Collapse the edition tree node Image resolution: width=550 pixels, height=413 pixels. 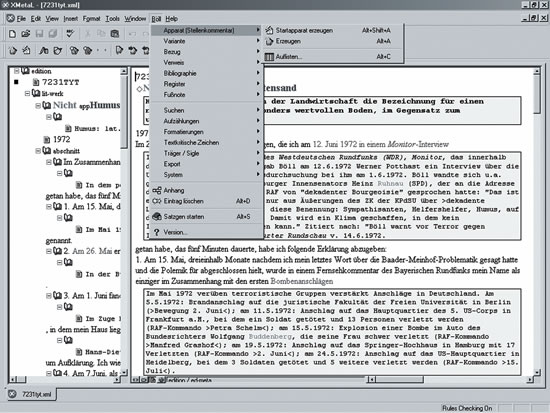(16, 71)
